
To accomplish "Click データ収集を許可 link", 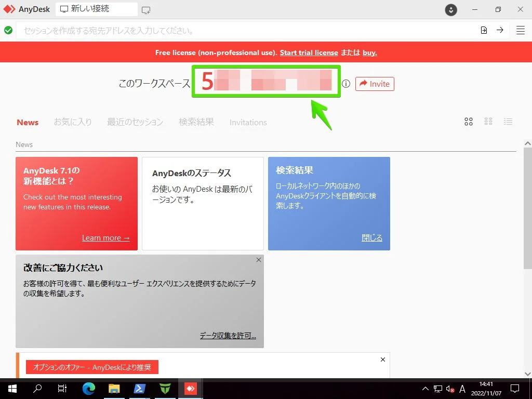I will (x=228, y=336).
